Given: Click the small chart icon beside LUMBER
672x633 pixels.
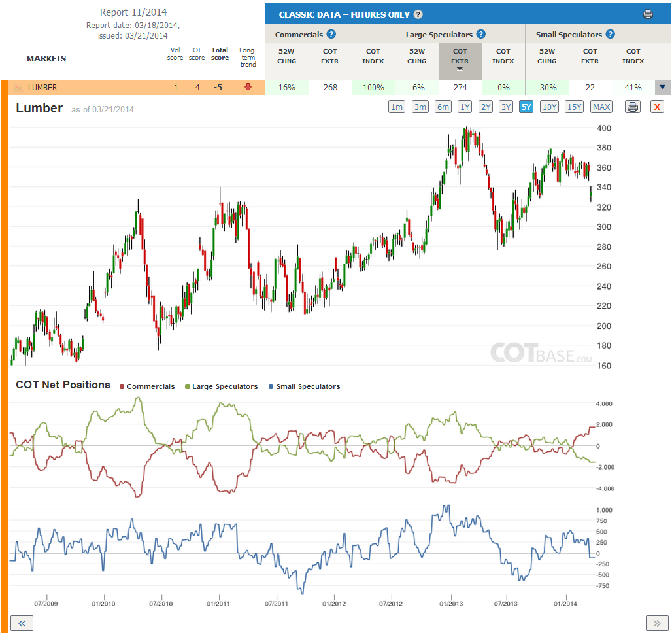Looking at the screenshot, I should point(18,88).
